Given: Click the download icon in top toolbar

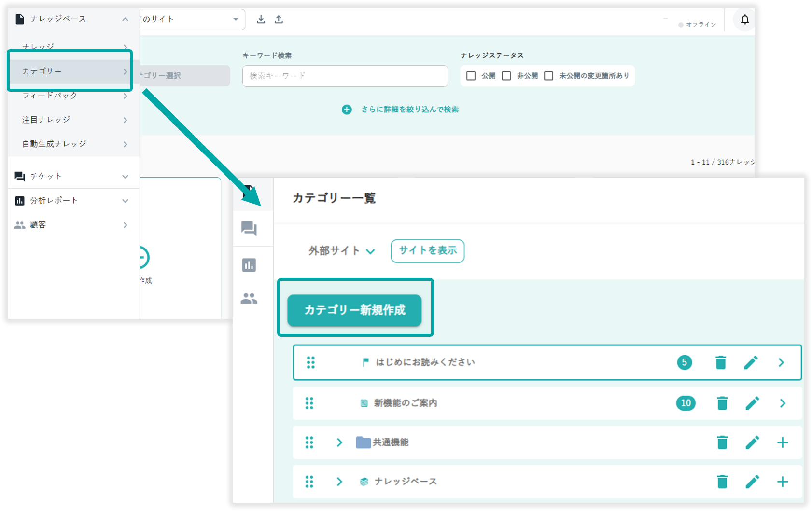Looking at the screenshot, I should tap(261, 19).
